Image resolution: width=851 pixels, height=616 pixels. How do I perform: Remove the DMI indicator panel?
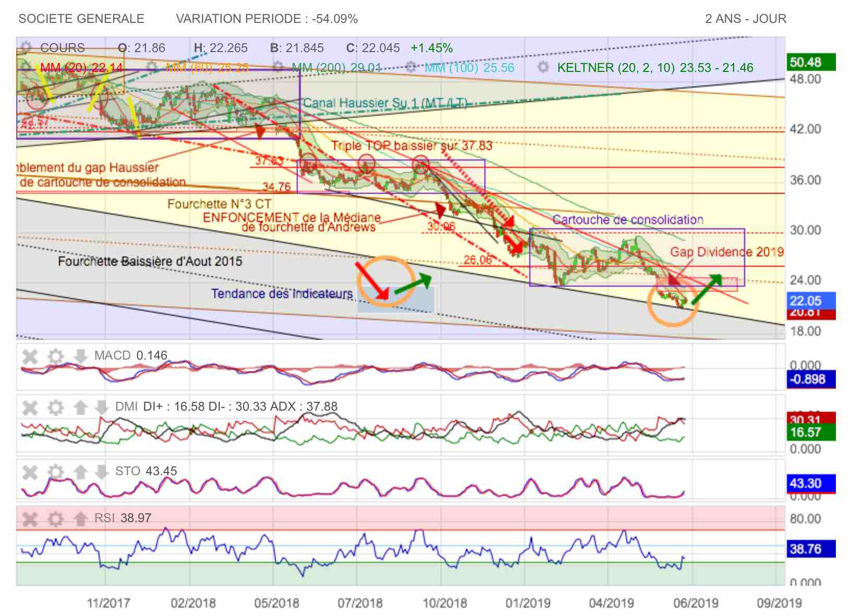(30, 407)
